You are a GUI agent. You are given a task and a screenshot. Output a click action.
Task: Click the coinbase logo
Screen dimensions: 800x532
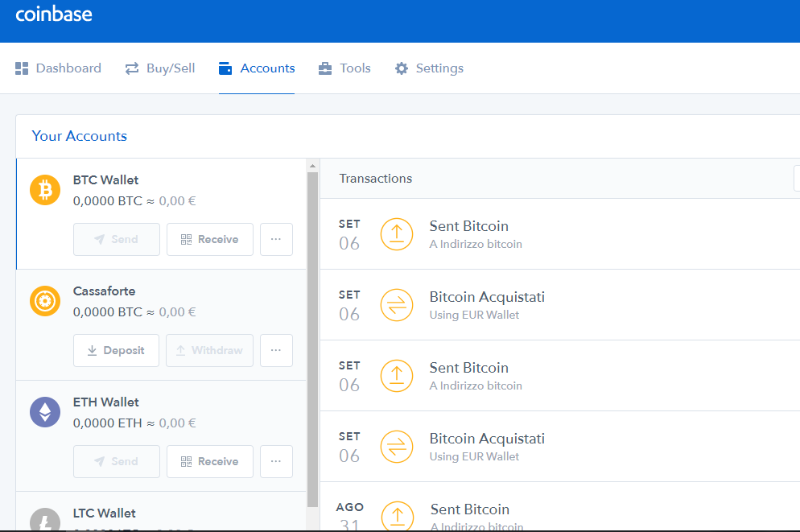pos(54,14)
